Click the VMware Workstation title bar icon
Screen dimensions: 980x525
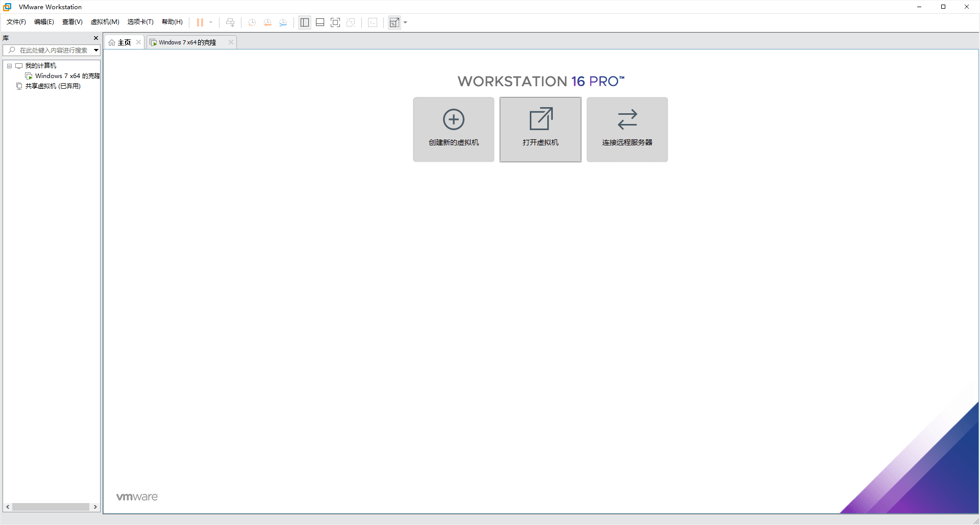click(x=7, y=7)
